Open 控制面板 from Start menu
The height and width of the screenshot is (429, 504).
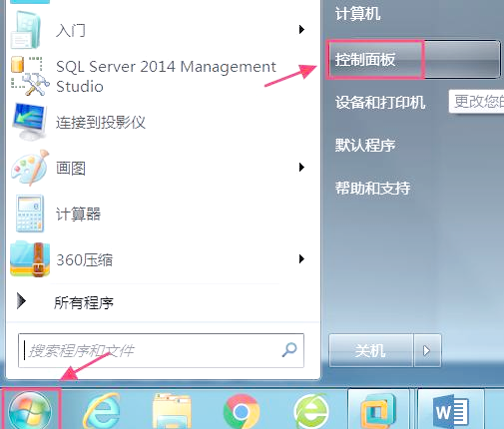coord(413,60)
